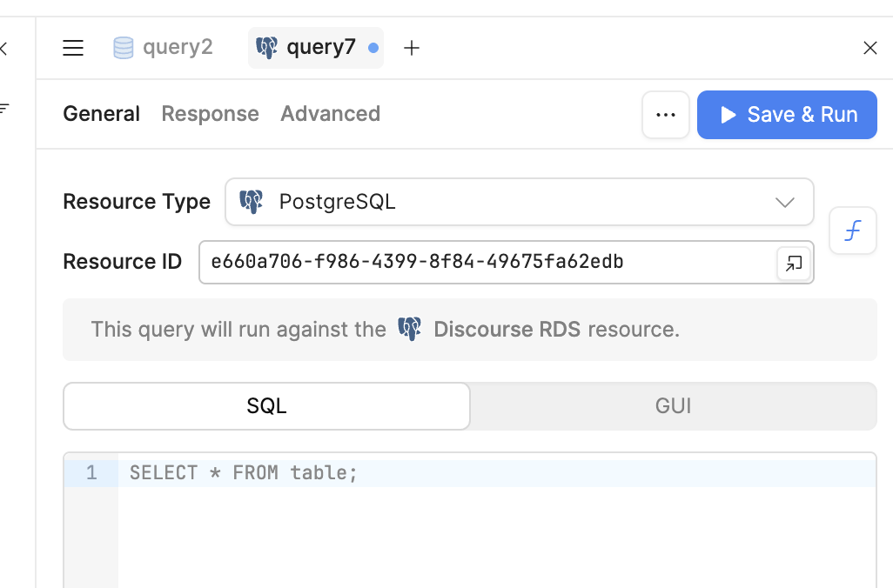Image resolution: width=893 pixels, height=588 pixels.
Task: Add a new query with the plus icon
Action: click(412, 48)
